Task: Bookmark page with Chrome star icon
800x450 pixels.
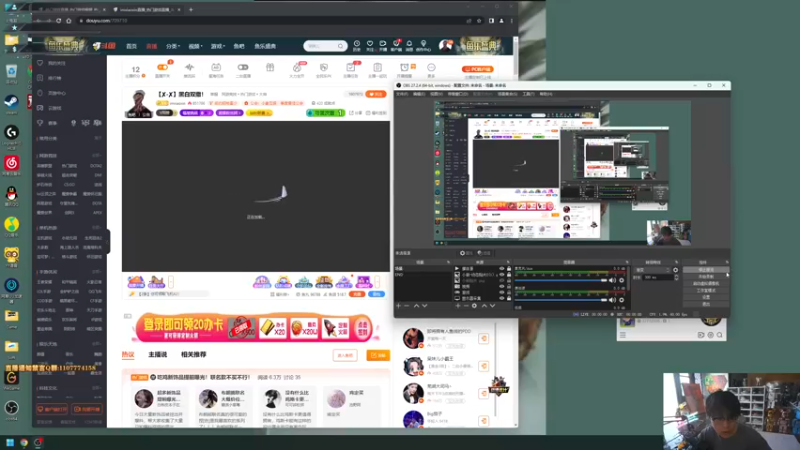Action: coord(479,21)
